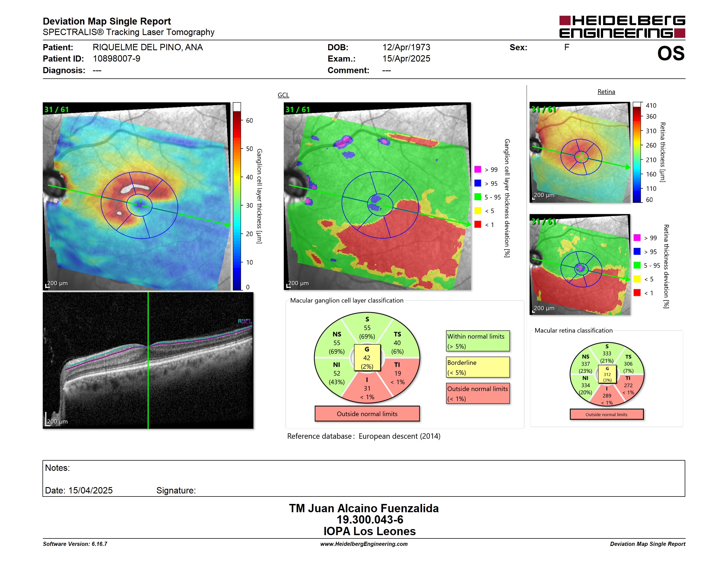Image resolution: width=728 pixels, height=563 pixels.
Task: Open the GCL underlined heading
Action: click(x=283, y=95)
